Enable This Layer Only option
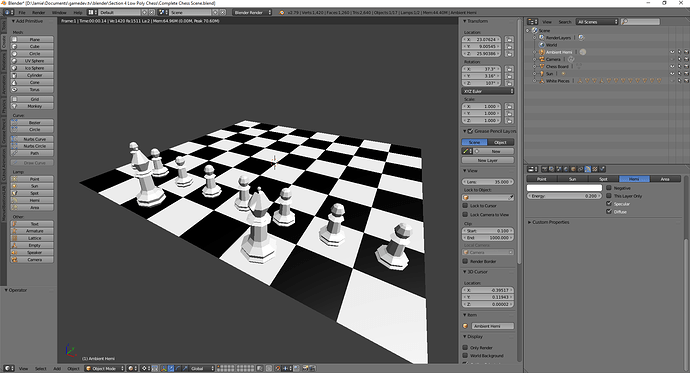 click(x=609, y=196)
